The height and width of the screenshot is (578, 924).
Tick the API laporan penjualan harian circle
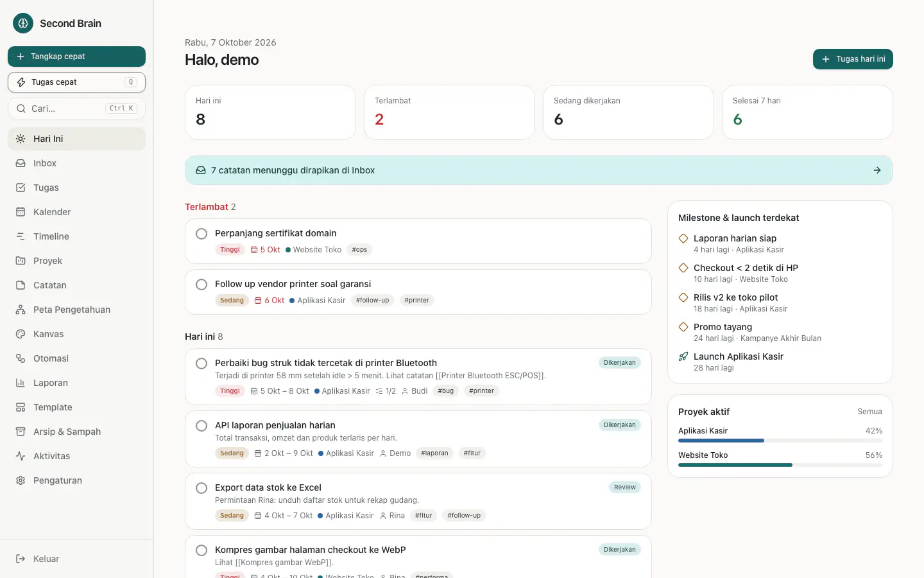[201, 426]
